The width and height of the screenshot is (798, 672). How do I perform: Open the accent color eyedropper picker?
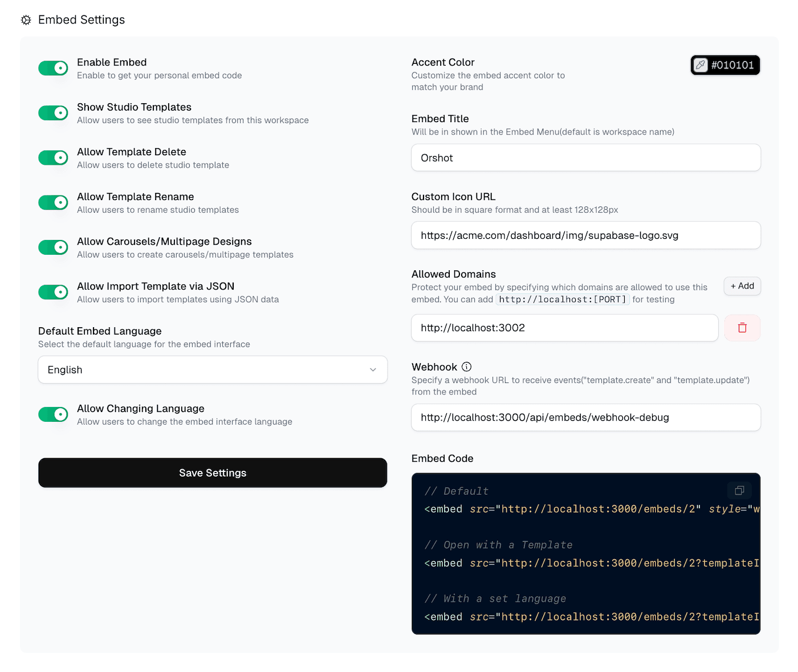pyautogui.click(x=701, y=65)
